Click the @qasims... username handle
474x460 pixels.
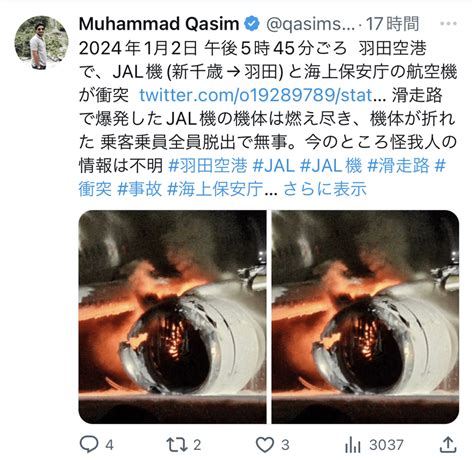click(x=310, y=24)
